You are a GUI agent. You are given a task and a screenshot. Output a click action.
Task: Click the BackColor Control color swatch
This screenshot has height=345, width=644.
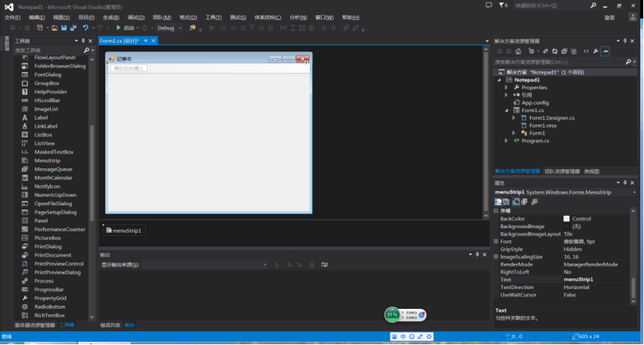click(x=566, y=219)
